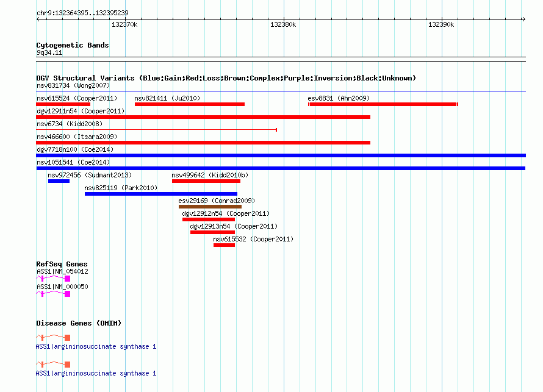Click the ASS1|NM_054012 transcript label
The height and width of the screenshot is (392, 543).
pyautogui.click(x=62, y=272)
